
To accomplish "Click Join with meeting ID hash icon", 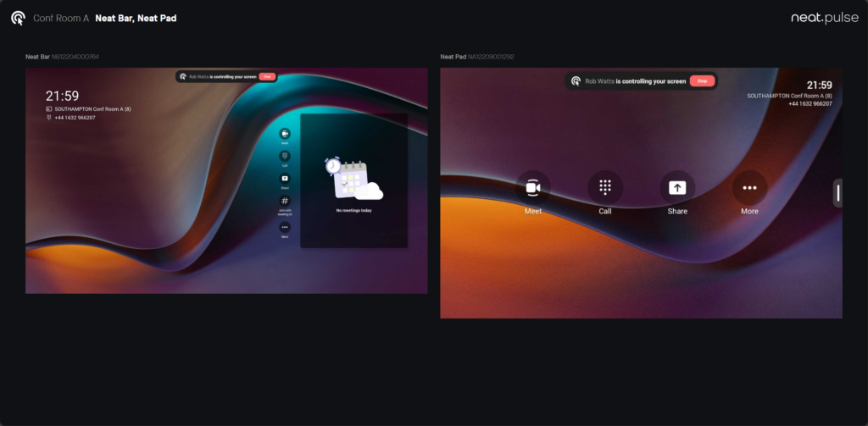I will click(x=285, y=201).
